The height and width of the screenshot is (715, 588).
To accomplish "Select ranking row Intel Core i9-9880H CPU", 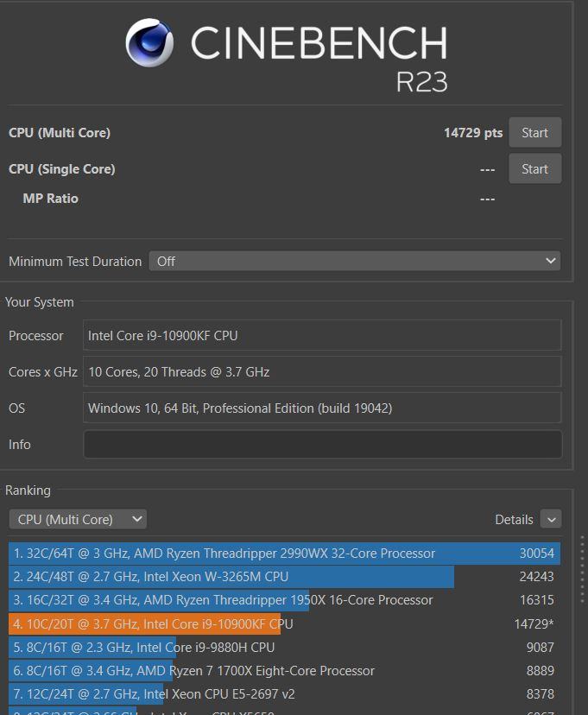I will coord(284,647).
